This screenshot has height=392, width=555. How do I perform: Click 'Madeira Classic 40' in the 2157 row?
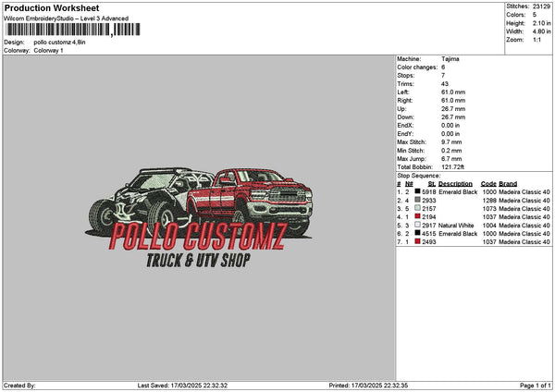[x=524, y=209]
